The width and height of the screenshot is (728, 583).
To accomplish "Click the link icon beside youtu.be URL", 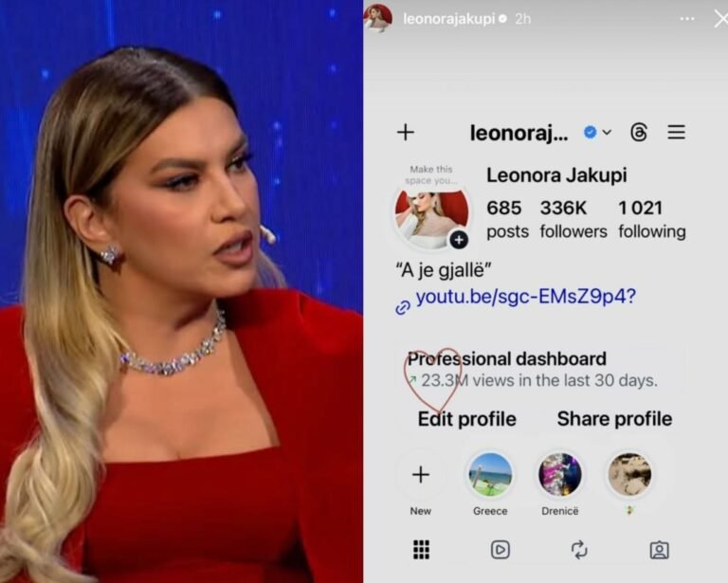I will (x=403, y=307).
